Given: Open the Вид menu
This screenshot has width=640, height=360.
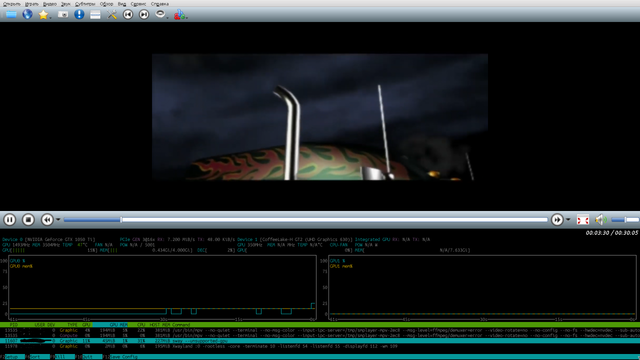Looking at the screenshot, I should (x=122, y=4).
